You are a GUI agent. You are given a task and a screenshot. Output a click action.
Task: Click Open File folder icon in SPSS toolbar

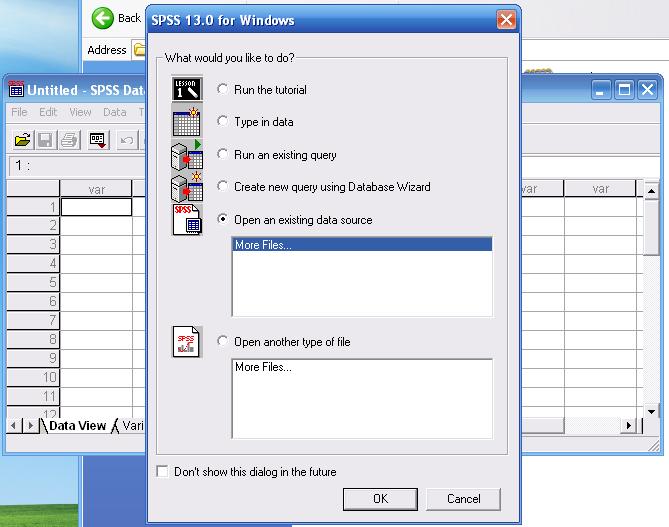(x=22, y=140)
